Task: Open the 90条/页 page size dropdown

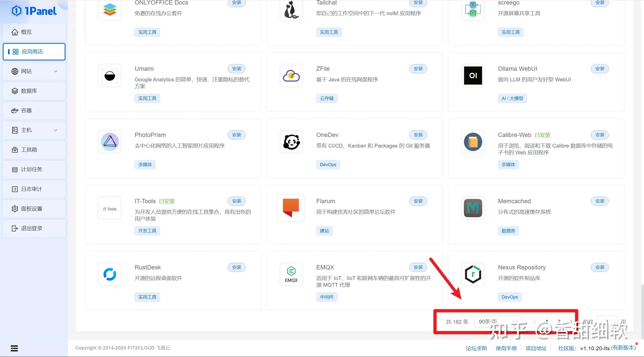Action: tap(498, 322)
